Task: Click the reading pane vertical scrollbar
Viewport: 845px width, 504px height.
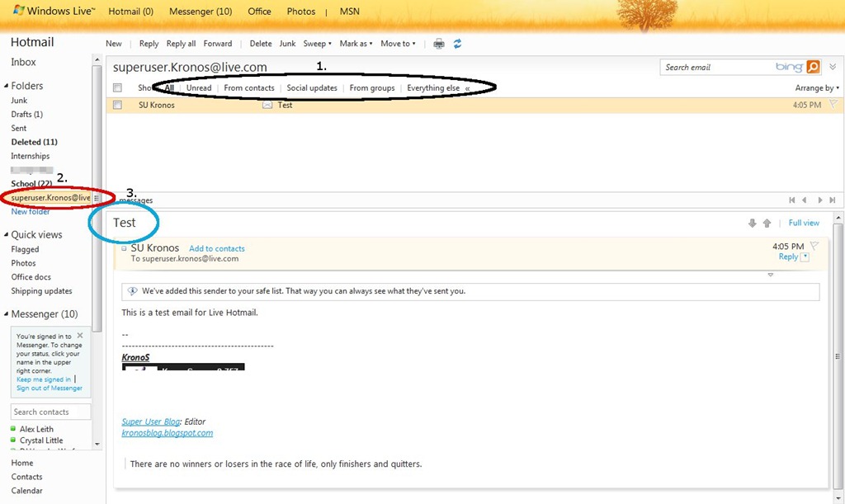Action: 837,356
